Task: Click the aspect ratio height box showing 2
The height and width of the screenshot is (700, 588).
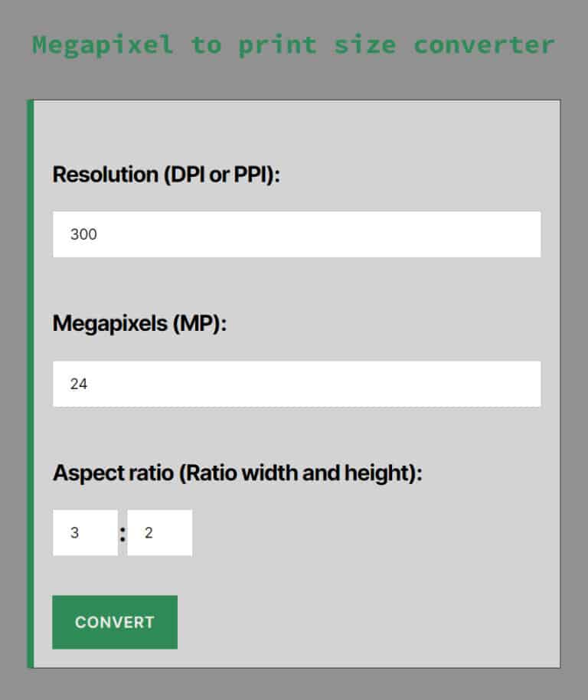Action: (x=159, y=532)
